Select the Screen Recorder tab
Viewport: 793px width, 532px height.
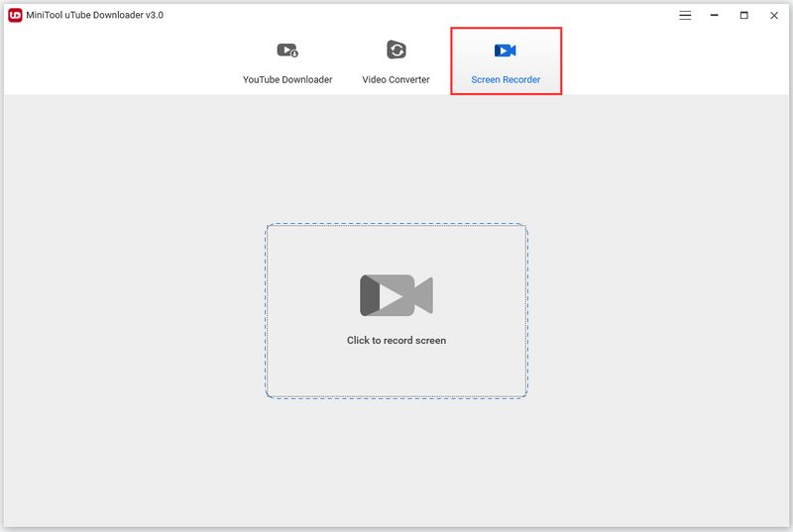tap(506, 61)
